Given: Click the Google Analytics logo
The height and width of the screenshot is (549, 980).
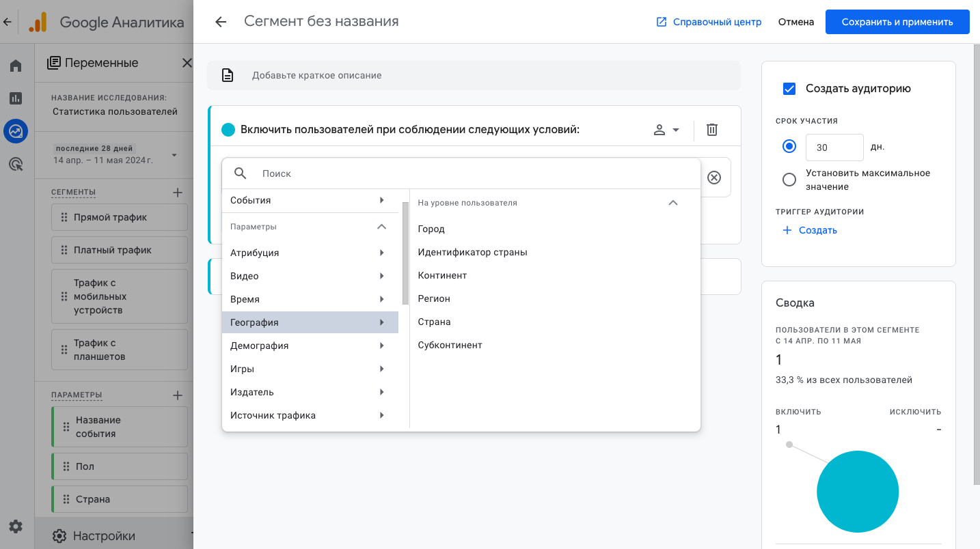Looking at the screenshot, I should click(x=38, y=22).
